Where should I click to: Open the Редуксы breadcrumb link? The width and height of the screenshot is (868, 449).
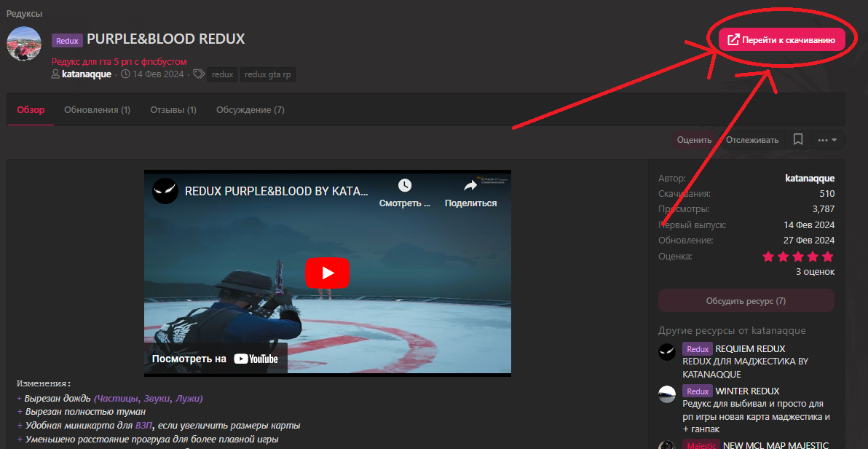[x=24, y=13]
